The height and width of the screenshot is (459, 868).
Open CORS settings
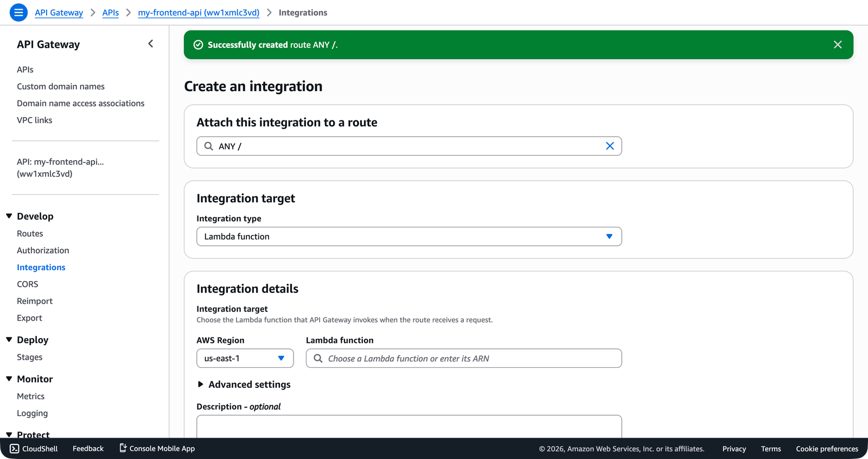coord(28,284)
